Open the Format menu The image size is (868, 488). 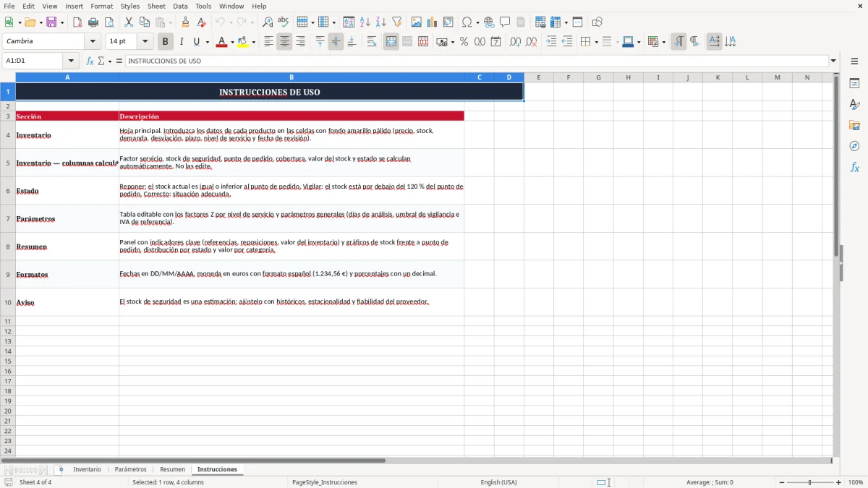[x=101, y=6]
